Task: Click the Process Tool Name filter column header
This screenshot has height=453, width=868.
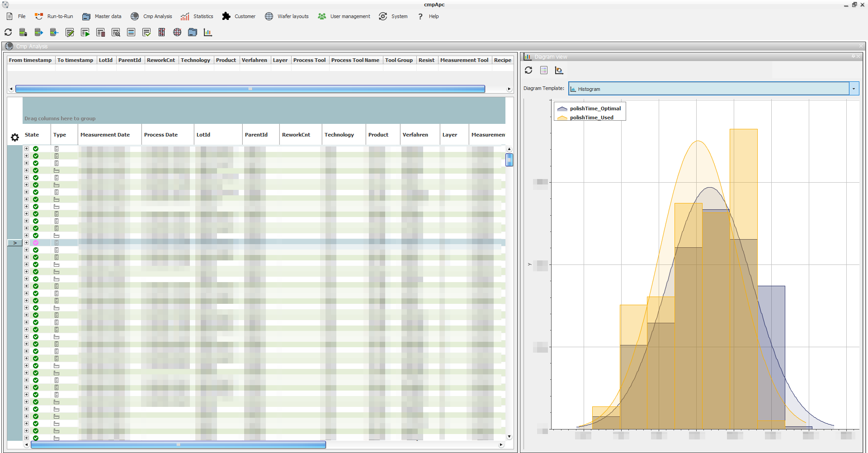Action: [355, 60]
